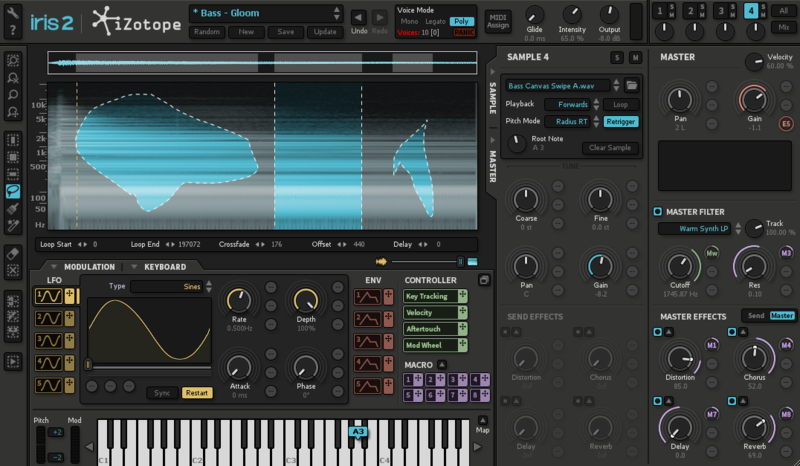Viewport: 800px width, 466px height.
Task: Toggle LFO Sync
Action: (162, 393)
